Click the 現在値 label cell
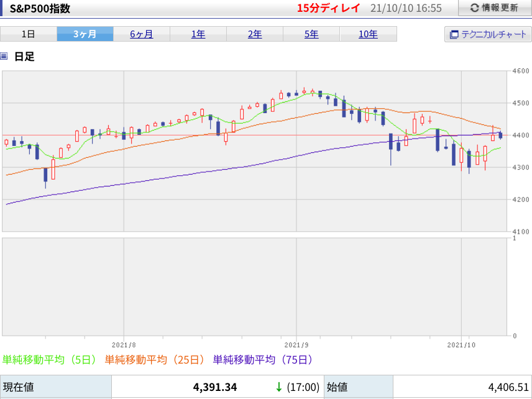This screenshot has height=399, width=532. [x=56, y=387]
